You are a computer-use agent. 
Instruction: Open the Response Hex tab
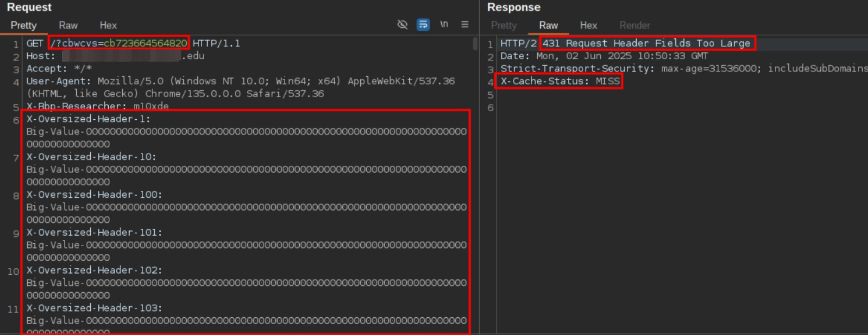click(x=588, y=25)
